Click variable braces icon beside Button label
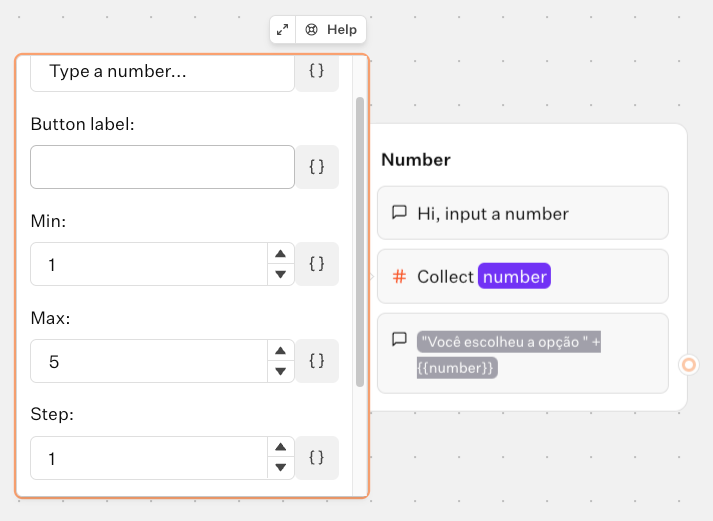713x521 pixels. (x=317, y=167)
